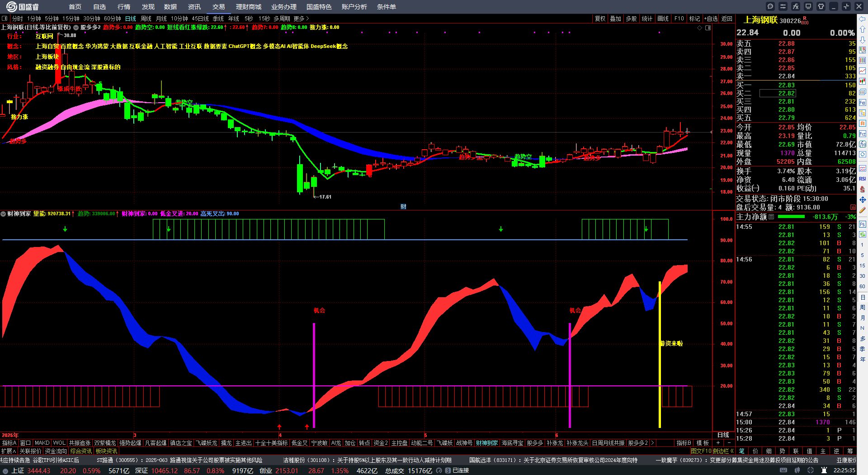Image resolution: width=868 pixels, height=475 pixels.
Task: Toggle 叠加 overlay option
Action: (616, 19)
